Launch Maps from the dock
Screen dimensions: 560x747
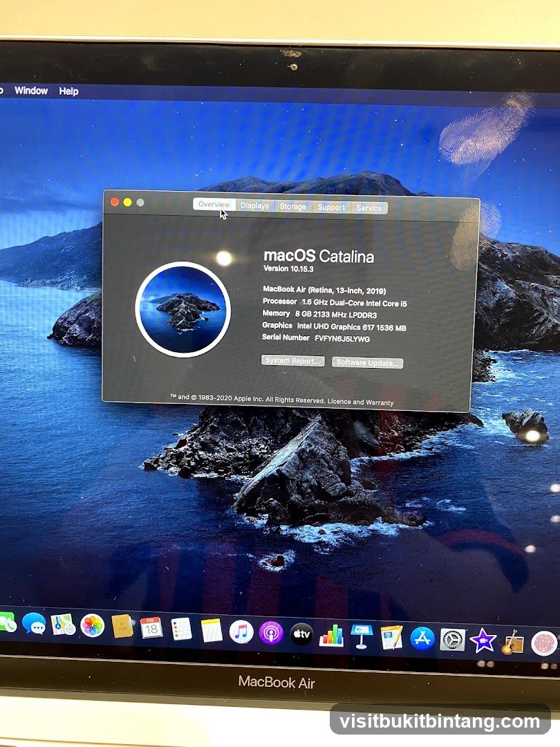64,625
